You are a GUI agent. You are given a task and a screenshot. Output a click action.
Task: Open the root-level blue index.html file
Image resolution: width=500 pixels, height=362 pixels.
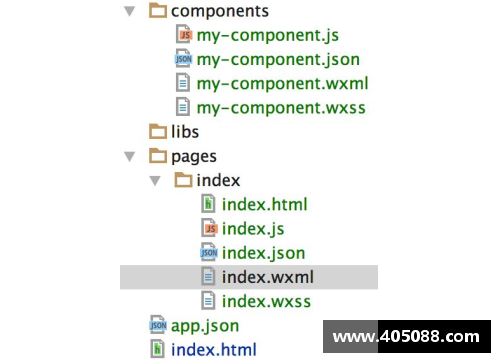[x=214, y=350]
